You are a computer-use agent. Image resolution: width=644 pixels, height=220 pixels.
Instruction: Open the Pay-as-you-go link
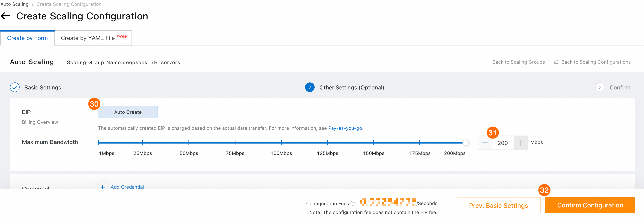(345, 128)
